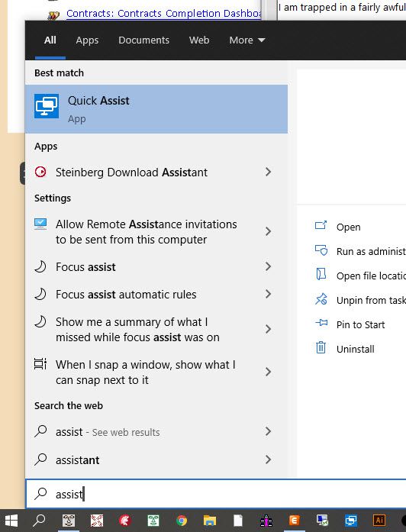The height and width of the screenshot is (532, 406).
Task: Expand the Steinberg Download Assistant chevron
Action: pos(268,172)
